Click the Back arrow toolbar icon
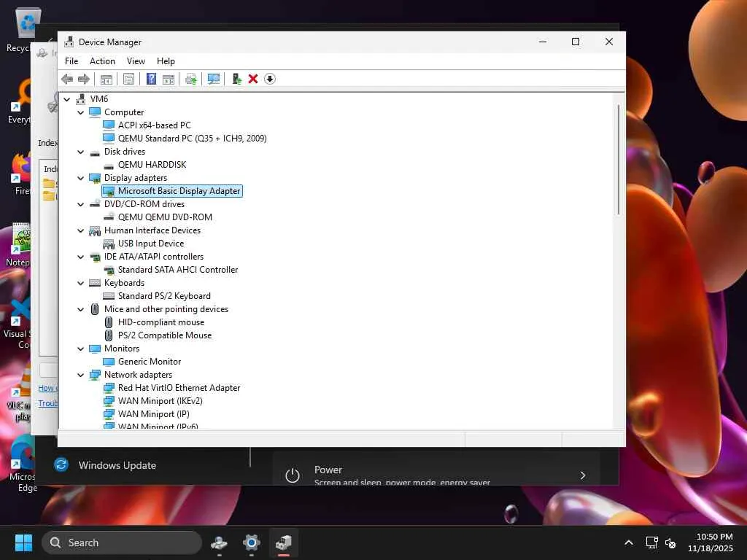Screen dimensions: 747x560 67,79
